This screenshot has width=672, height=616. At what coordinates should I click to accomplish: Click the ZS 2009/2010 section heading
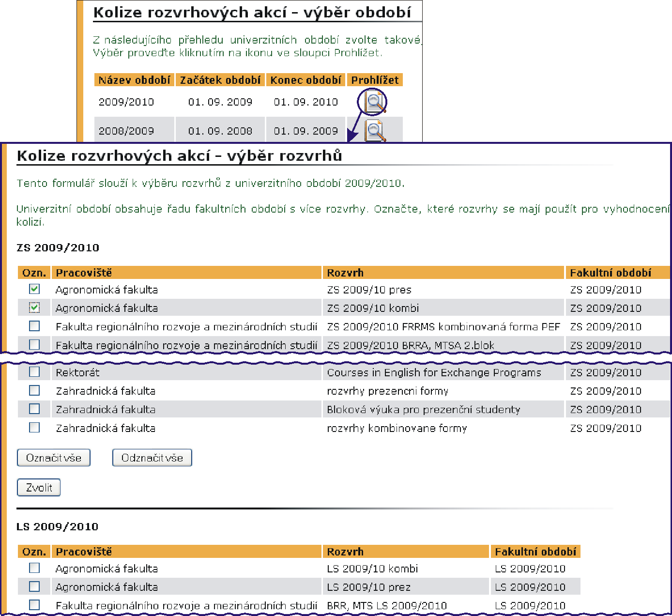click(58, 247)
